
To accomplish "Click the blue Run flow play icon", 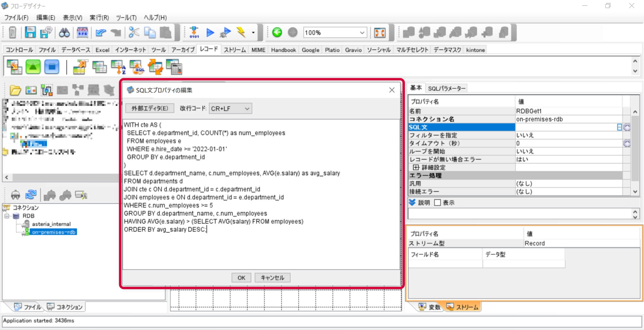I will point(210,32).
